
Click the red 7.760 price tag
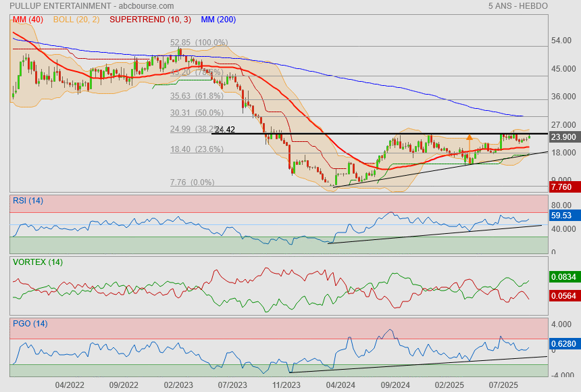point(563,187)
